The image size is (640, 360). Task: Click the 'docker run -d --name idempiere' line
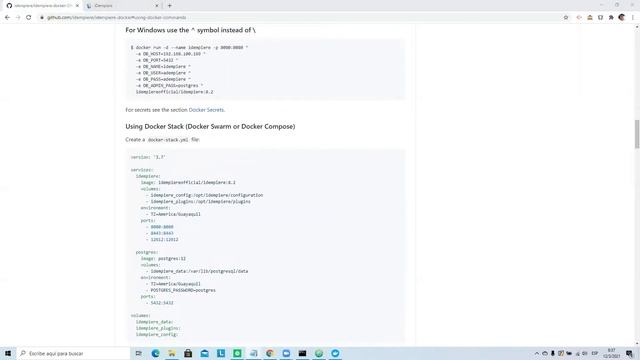(x=189, y=47)
